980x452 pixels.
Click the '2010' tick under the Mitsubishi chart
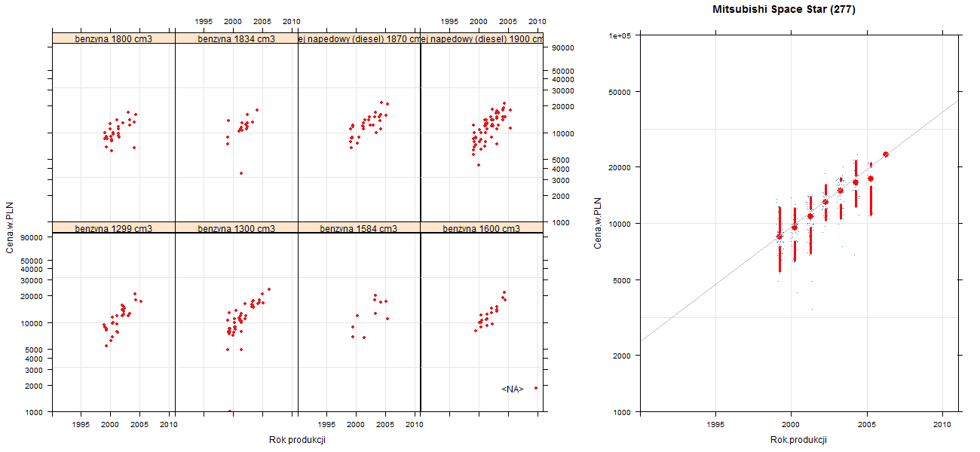pyautogui.click(x=942, y=425)
